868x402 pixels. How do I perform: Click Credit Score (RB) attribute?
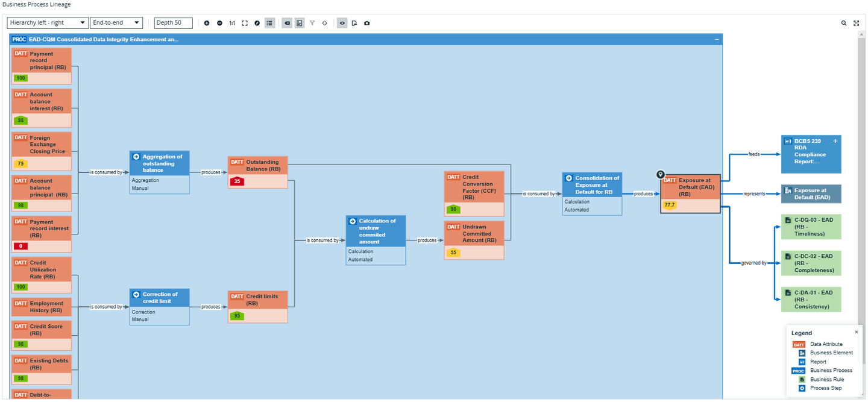coord(42,335)
